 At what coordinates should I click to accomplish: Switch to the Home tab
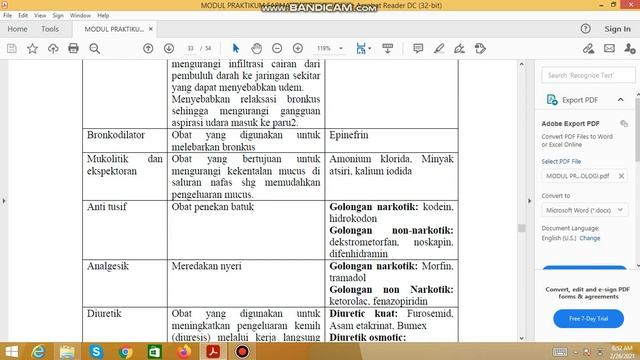pos(17,29)
